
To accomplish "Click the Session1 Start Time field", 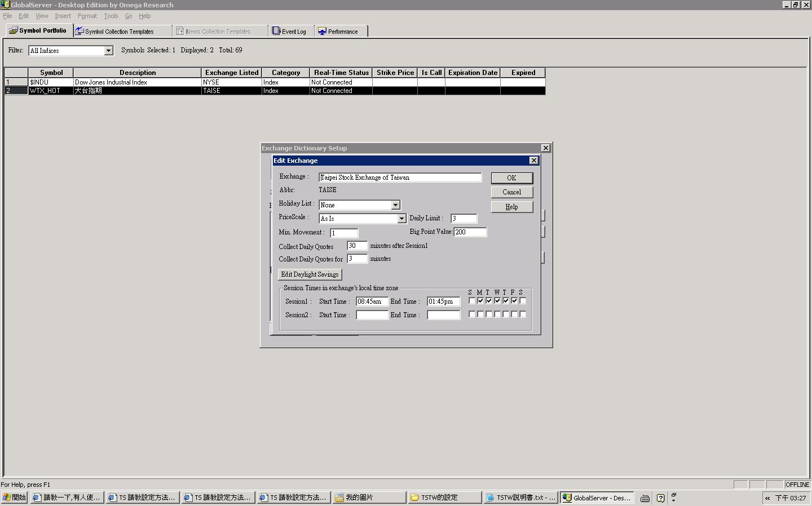I will coord(372,301).
